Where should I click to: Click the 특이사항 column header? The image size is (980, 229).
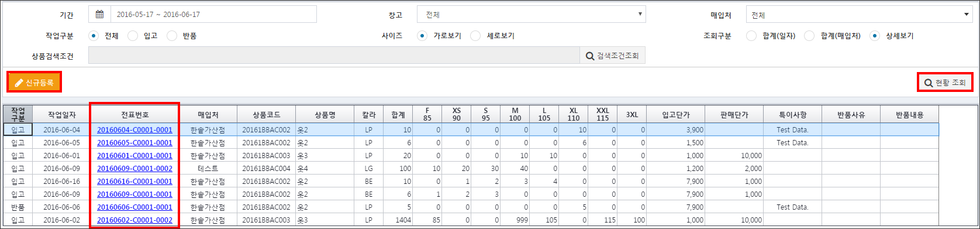click(x=792, y=114)
